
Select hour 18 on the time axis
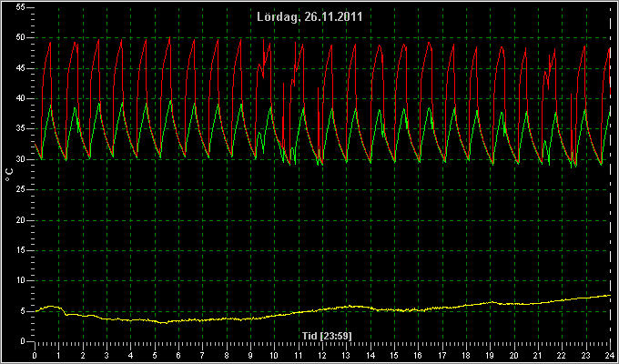(x=466, y=355)
